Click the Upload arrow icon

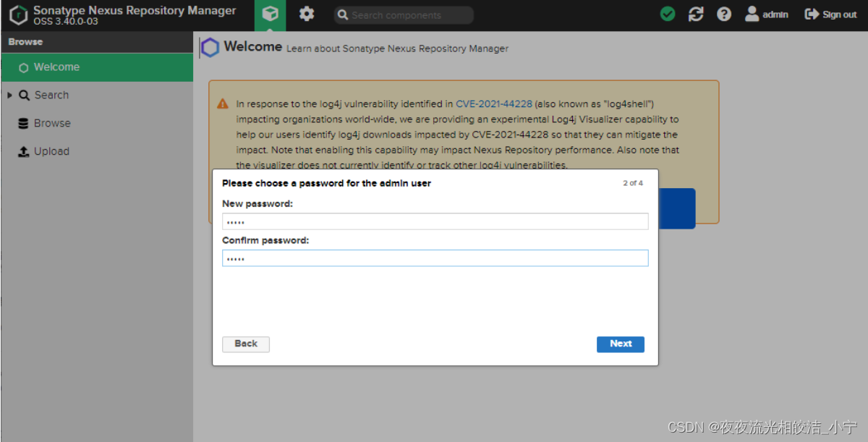[x=23, y=151]
